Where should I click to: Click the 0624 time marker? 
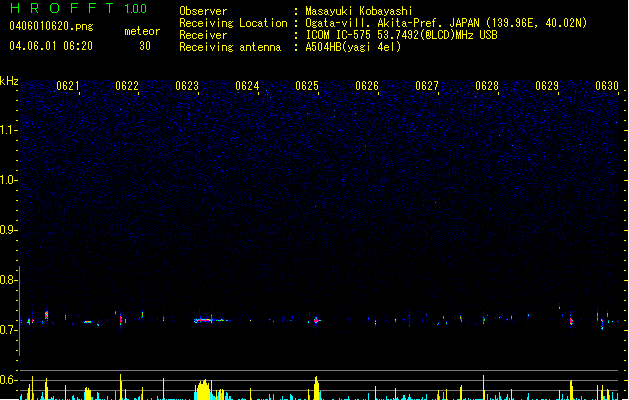[x=247, y=86]
